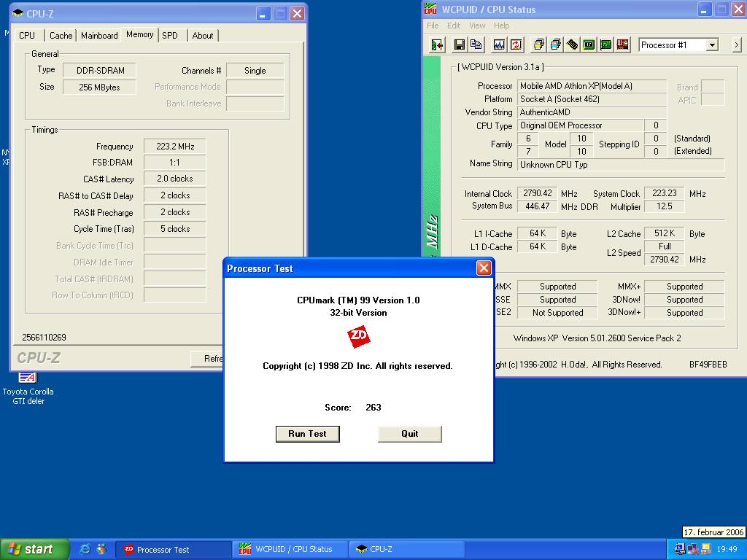Click the Score value 263 in Processor Test
Image resolution: width=747 pixels, height=560 pixels.
coord(373,408)
